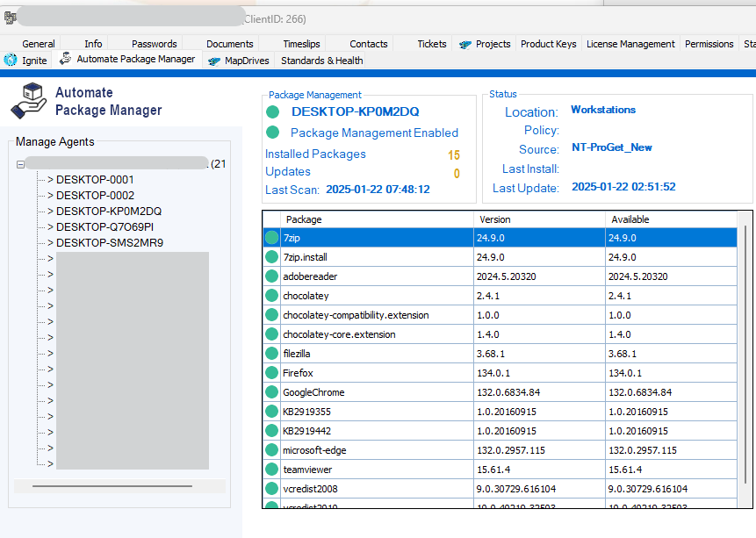
Task: Click the MapDrives tab icon
Action: coord(214,61)
